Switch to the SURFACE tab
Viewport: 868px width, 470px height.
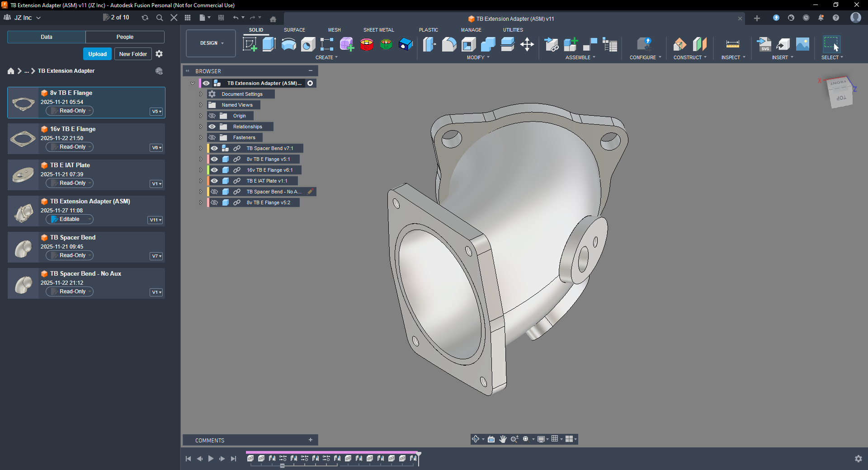tap(294, 30)
